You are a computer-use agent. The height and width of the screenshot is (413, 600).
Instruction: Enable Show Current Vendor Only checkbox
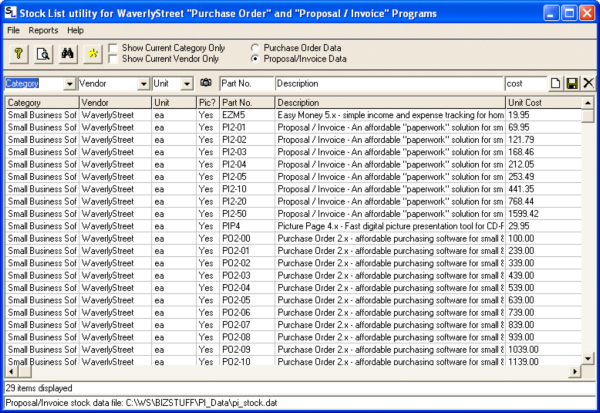click(114, 59)
